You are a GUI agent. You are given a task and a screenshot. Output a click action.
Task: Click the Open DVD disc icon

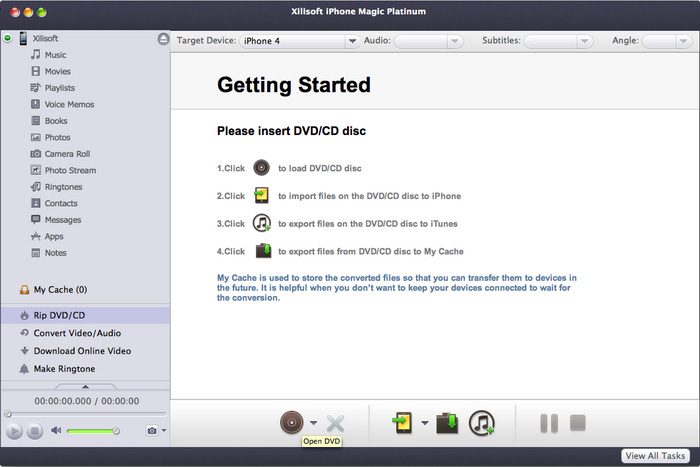click(x=291, y=423)
